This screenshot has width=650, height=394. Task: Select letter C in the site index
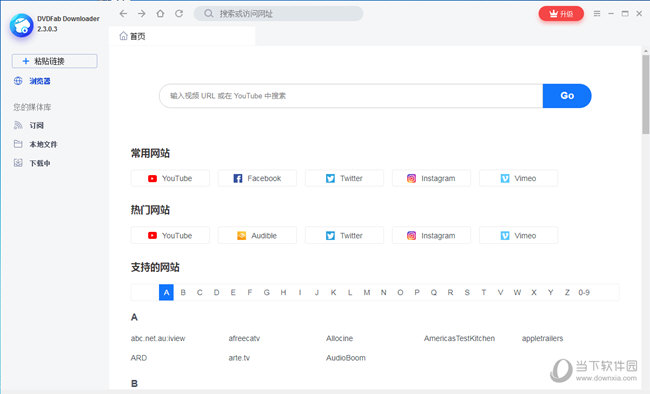[x=199, y=292]
